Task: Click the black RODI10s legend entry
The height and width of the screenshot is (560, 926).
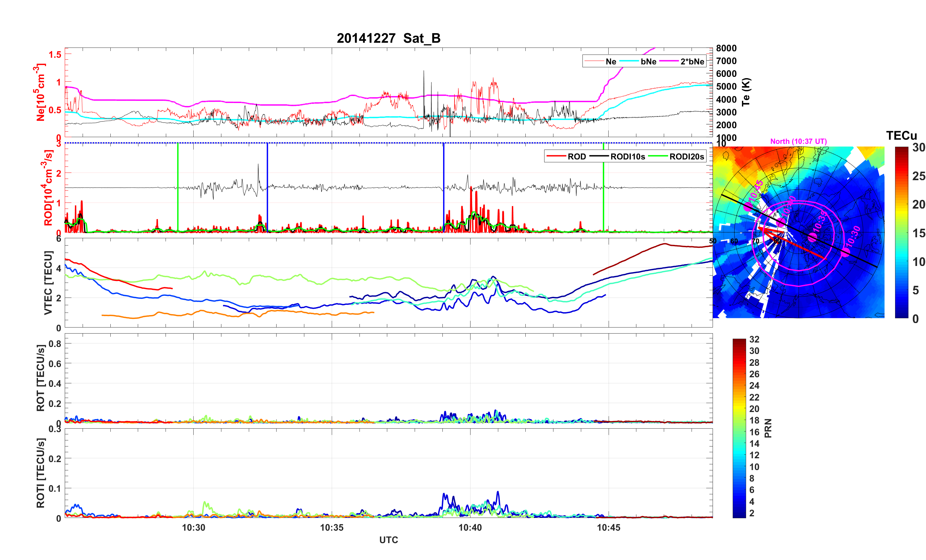Action: (x=618, y=156)
